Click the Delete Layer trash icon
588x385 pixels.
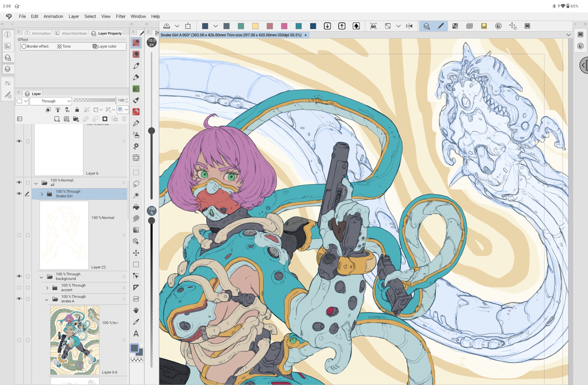tap(124, 119)
